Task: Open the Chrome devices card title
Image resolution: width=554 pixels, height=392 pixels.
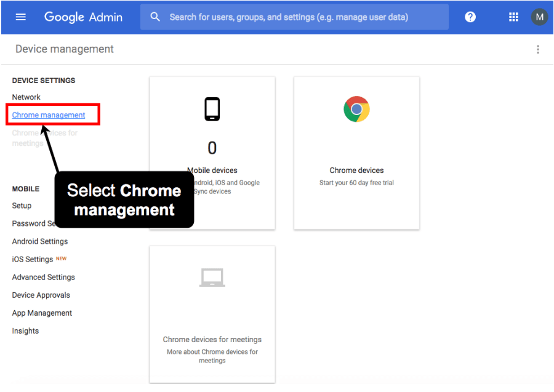Action: (x=356, y=170)
